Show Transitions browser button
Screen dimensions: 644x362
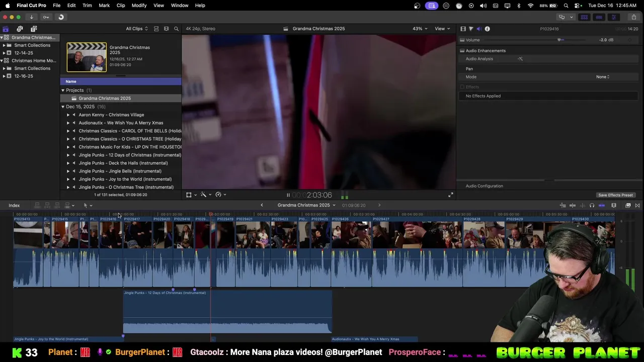[637, 205]
